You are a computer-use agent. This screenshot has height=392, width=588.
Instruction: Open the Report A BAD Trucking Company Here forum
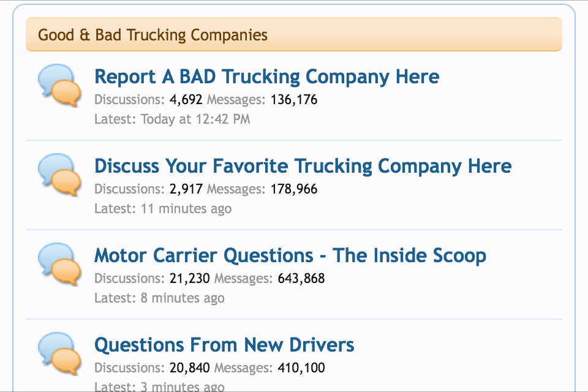pos(266,77)
